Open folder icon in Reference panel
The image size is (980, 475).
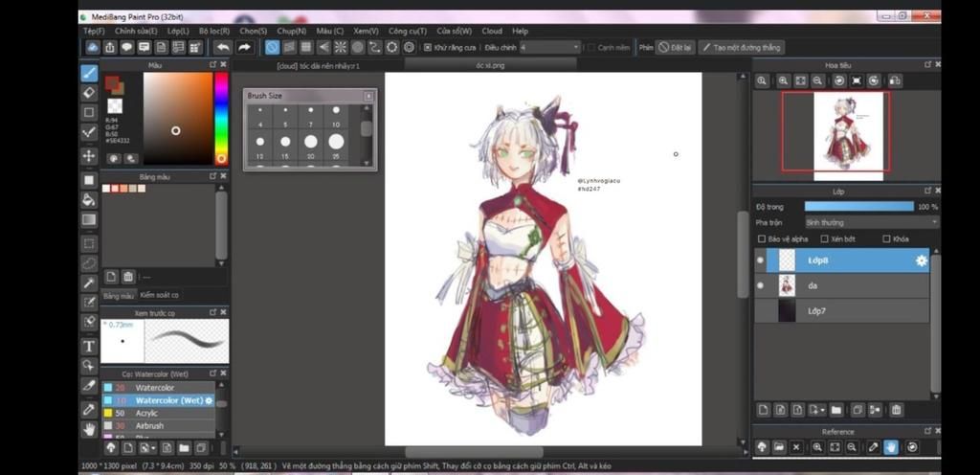(x=779, y=447)
